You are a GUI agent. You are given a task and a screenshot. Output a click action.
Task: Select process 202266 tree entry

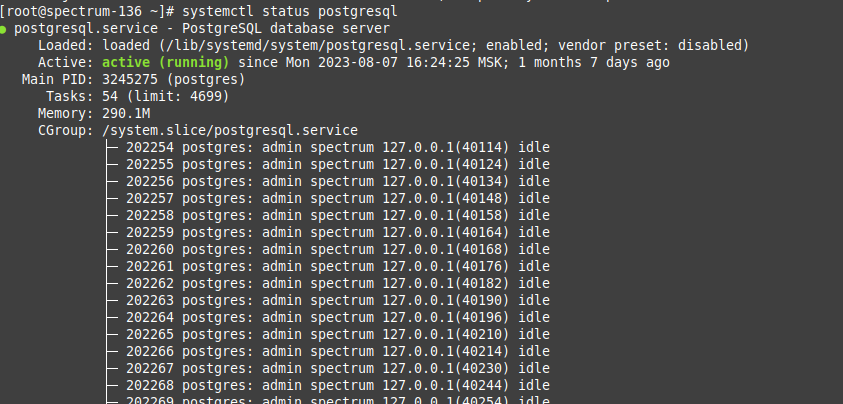(150, 352)
